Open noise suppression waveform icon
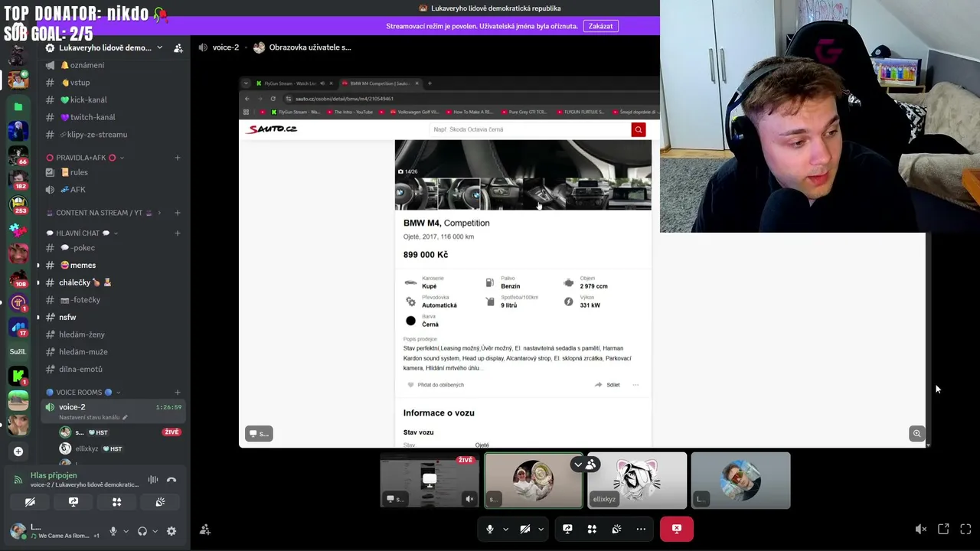Viewport: 980px width, 551px height. coord(153,480)
